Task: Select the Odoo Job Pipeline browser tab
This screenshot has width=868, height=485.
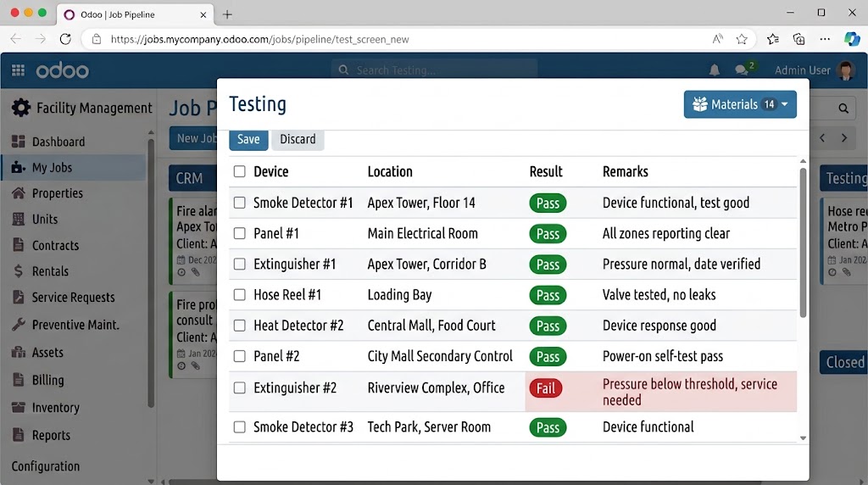Action: [x=135, y=14]
